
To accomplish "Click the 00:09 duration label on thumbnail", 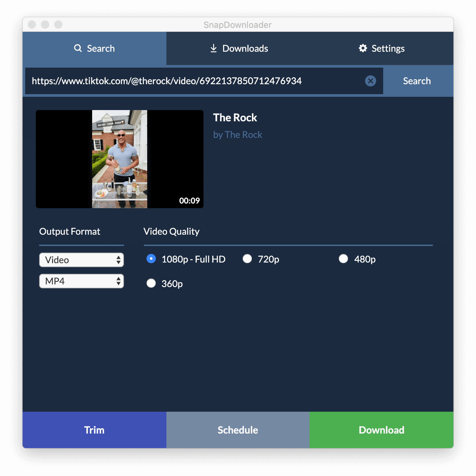I will click(190, 201).
